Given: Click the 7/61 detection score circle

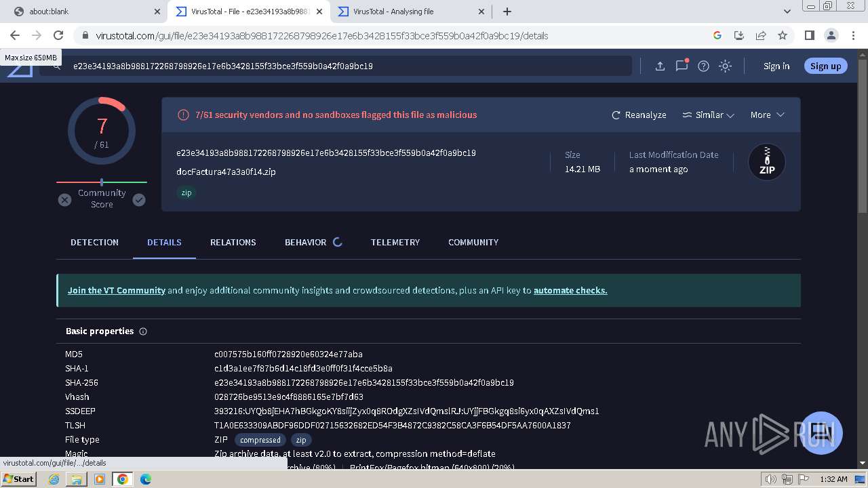Looking at the screenshot, I should pos(102,131).
